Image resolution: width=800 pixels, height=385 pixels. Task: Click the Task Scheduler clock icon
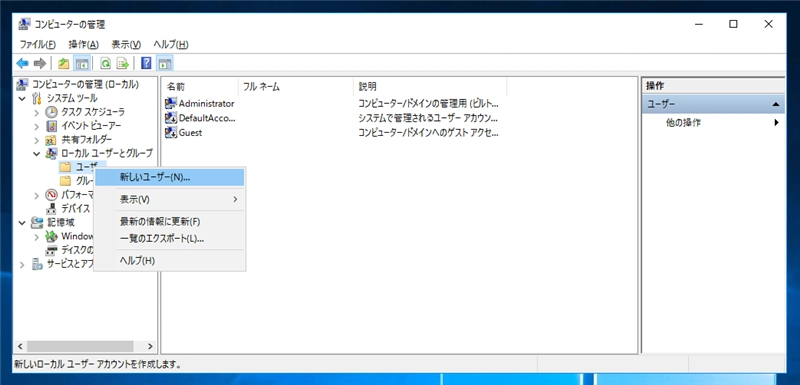[52, 112]
